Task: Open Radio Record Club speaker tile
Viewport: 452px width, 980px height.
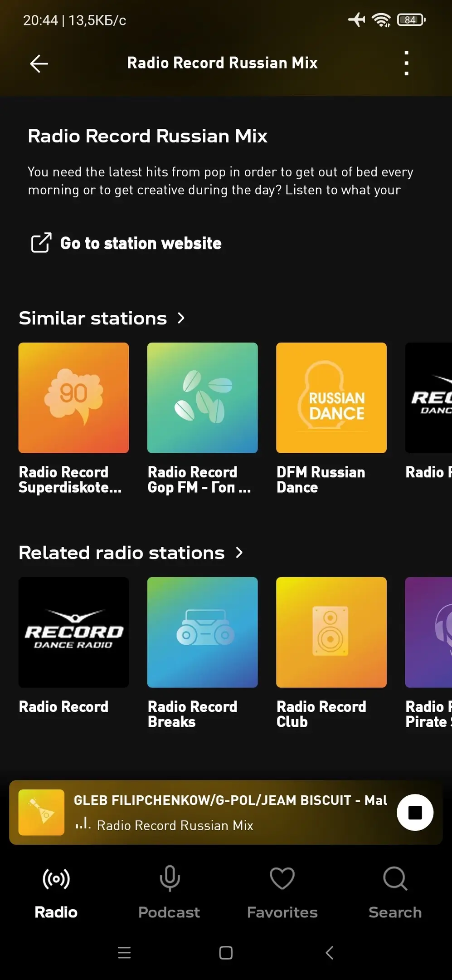Action: point(331,632)
